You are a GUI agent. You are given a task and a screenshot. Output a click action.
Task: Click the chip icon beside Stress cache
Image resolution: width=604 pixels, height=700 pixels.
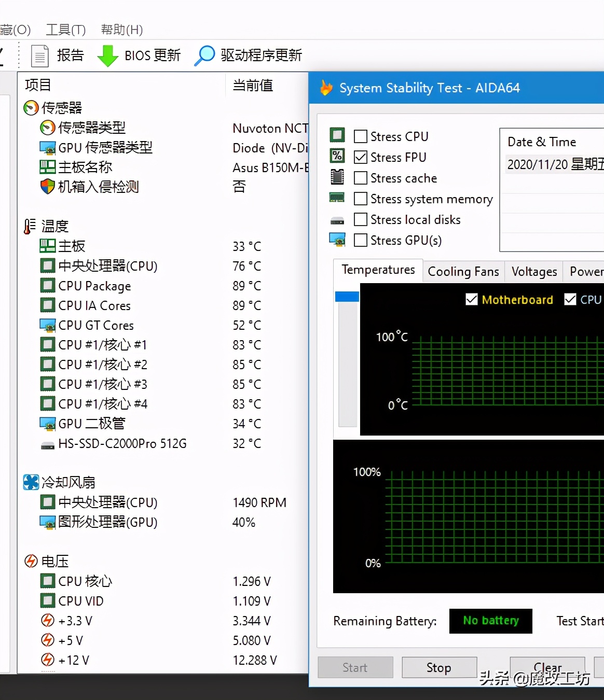click(337, 177)
